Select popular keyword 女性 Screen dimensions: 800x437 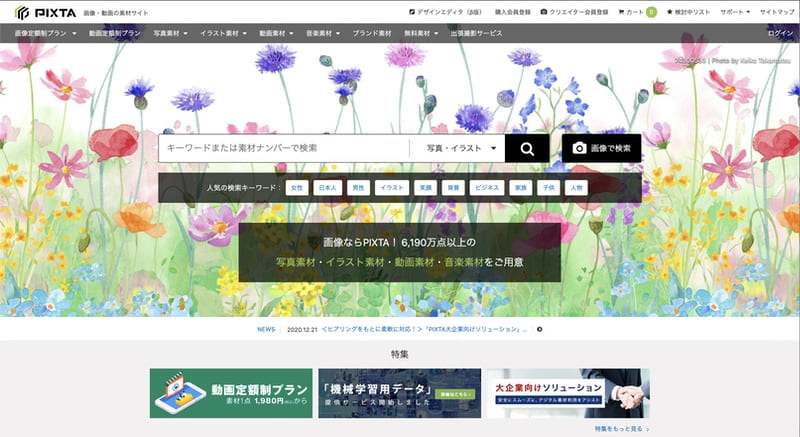point(297,188)
